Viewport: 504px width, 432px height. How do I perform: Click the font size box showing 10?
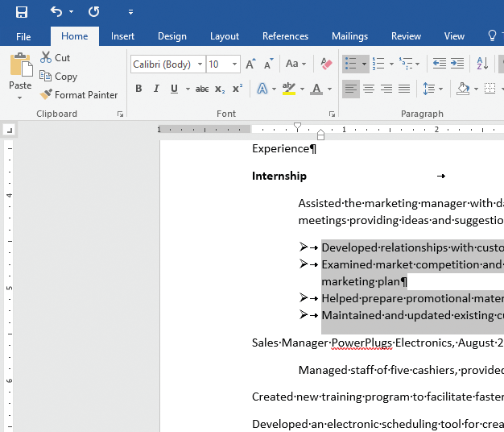(x=218, y=64)
